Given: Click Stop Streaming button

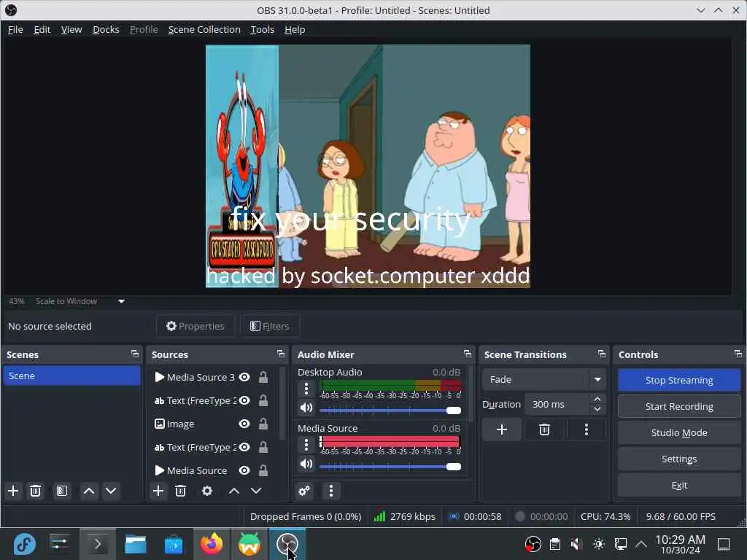Looking at the screenshot, I should [679, 380].
